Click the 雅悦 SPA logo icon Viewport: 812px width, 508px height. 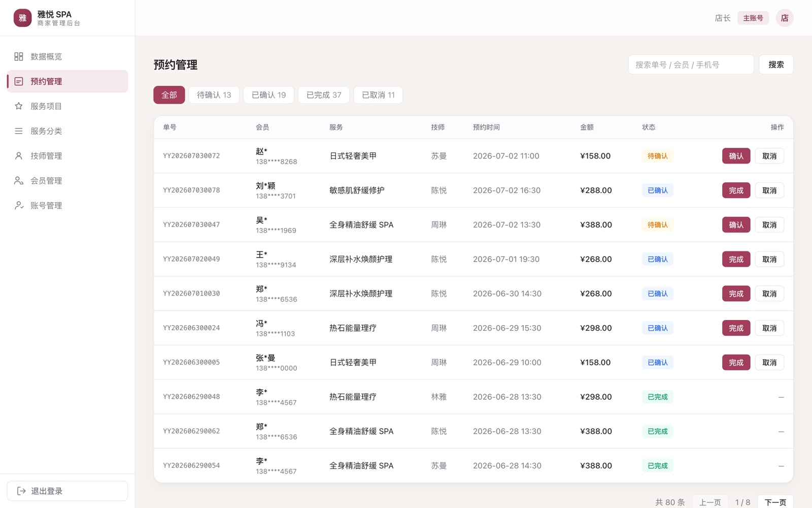point(22,18)
